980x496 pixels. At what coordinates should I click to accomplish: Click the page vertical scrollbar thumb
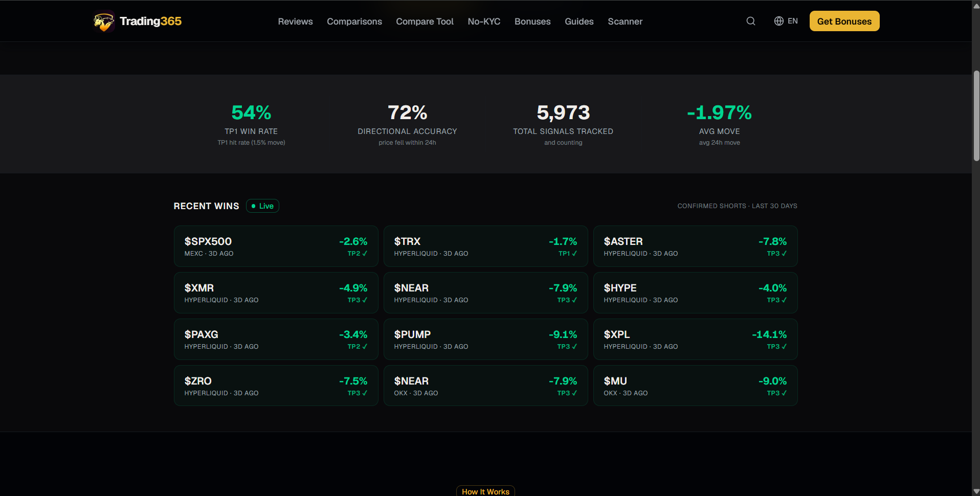click(976, 116)
